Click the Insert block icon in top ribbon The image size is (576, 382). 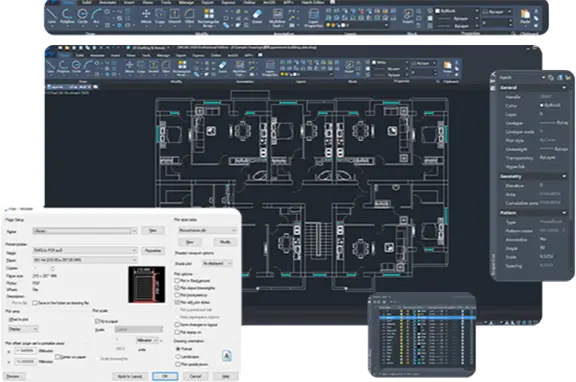point(408,16)
